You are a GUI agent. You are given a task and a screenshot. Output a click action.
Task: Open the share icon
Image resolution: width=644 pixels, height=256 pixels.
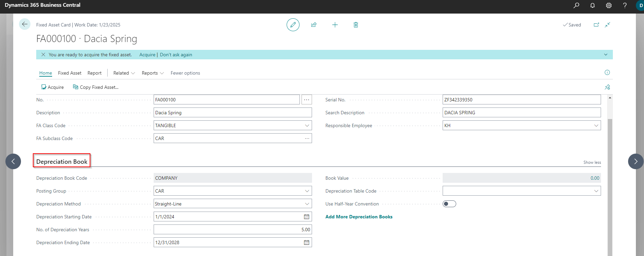click(314, 25)
